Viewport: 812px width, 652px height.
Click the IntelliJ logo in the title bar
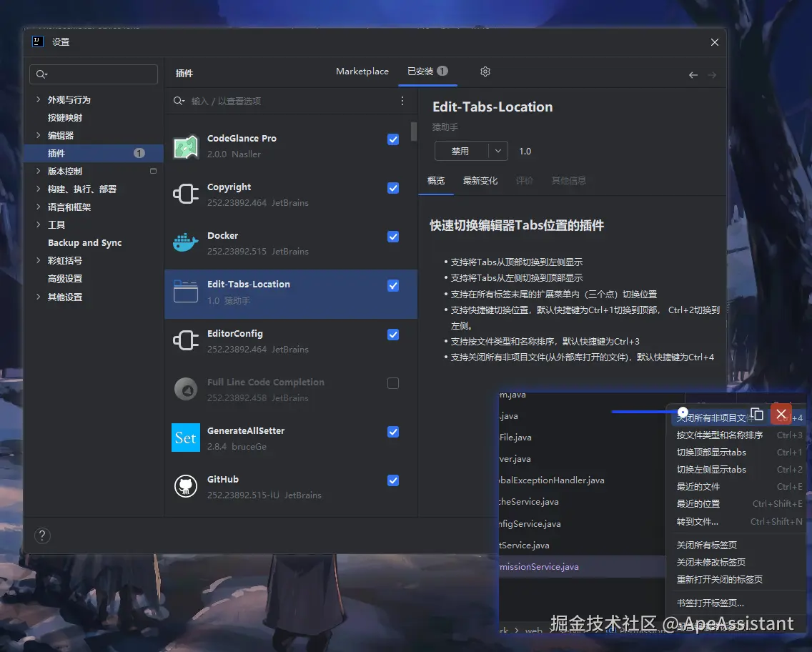click(x=38, y=41)
